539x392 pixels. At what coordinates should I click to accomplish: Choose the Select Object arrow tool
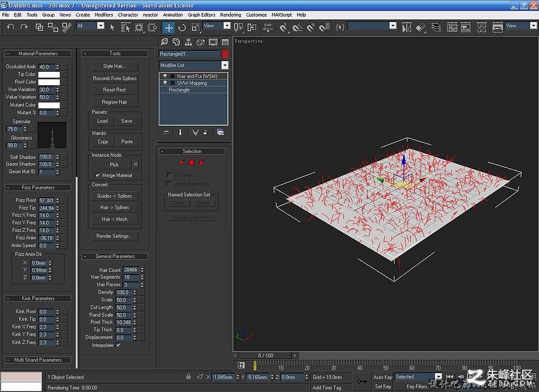point(112,27)
